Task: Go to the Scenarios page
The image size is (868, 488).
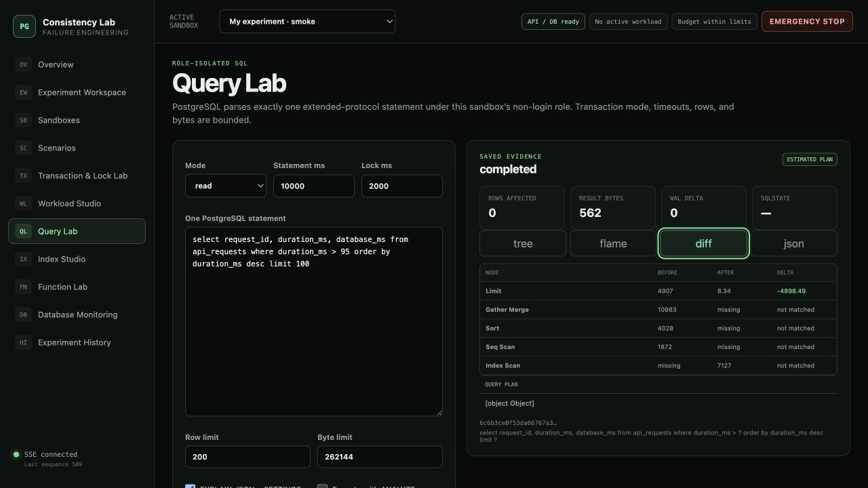Action: [x=77, y=148]
